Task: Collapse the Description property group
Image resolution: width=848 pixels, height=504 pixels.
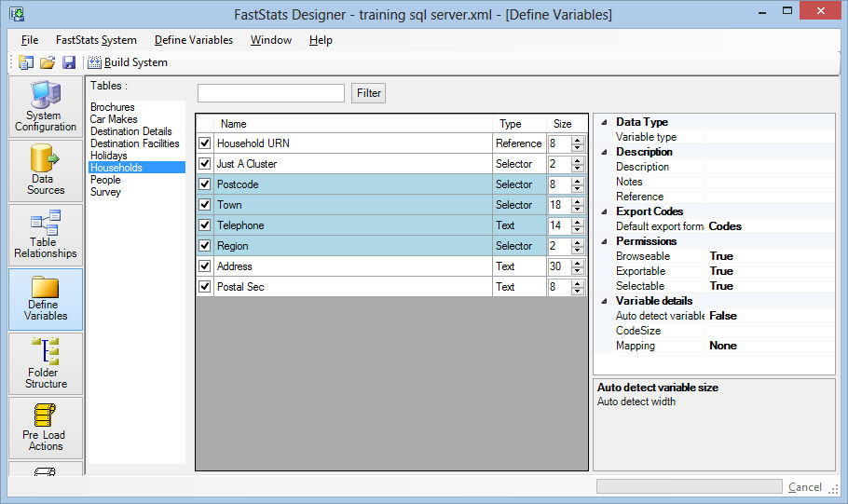Action: pyautogui.click(x=604, y=152)
